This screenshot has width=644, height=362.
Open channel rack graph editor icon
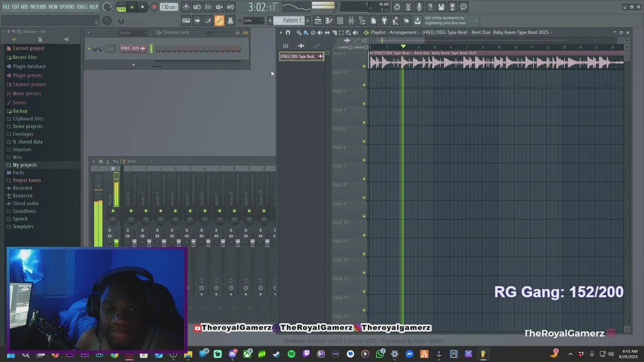[237, 33]
